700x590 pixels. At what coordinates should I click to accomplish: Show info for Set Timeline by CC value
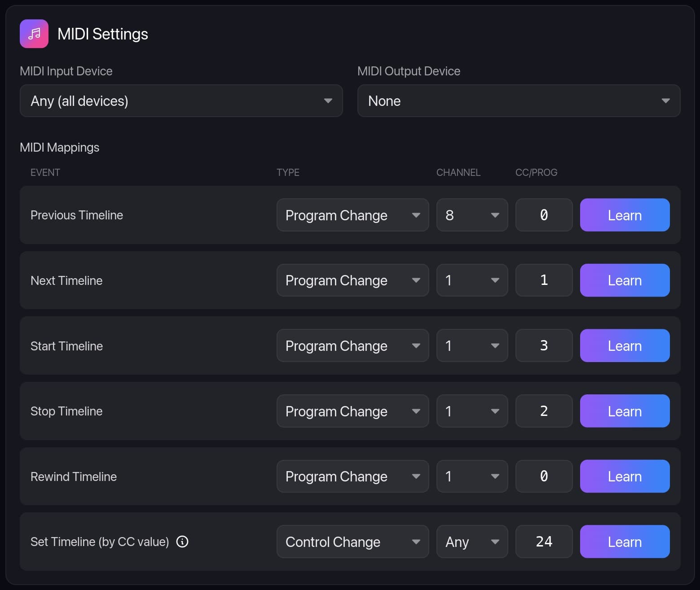(182, 542)
